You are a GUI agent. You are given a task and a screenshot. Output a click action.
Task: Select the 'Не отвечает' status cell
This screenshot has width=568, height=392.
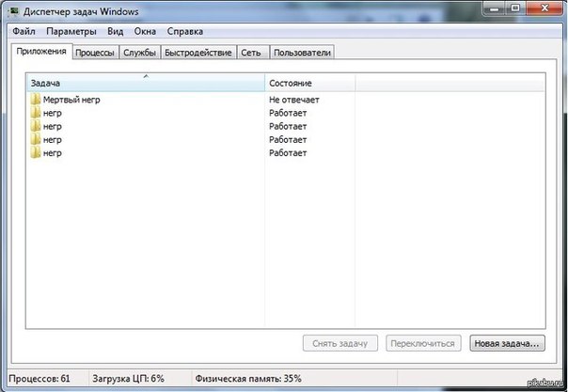(x=294, y=100)
